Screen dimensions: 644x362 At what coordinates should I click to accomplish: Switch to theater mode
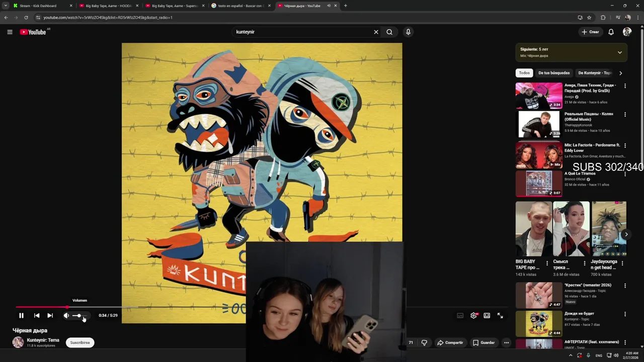click(x=487, y=315)
